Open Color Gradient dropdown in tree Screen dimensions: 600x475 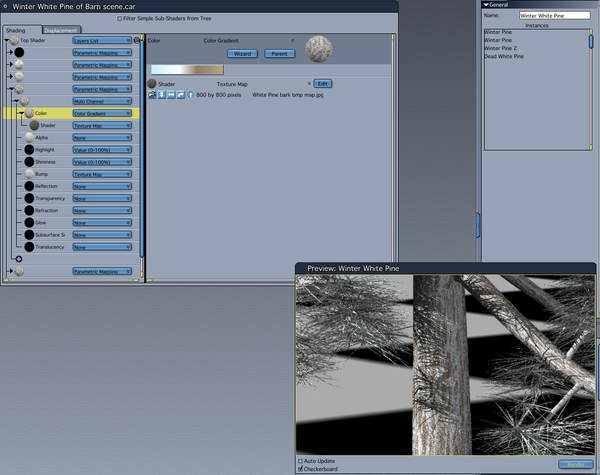click(102, 113)
